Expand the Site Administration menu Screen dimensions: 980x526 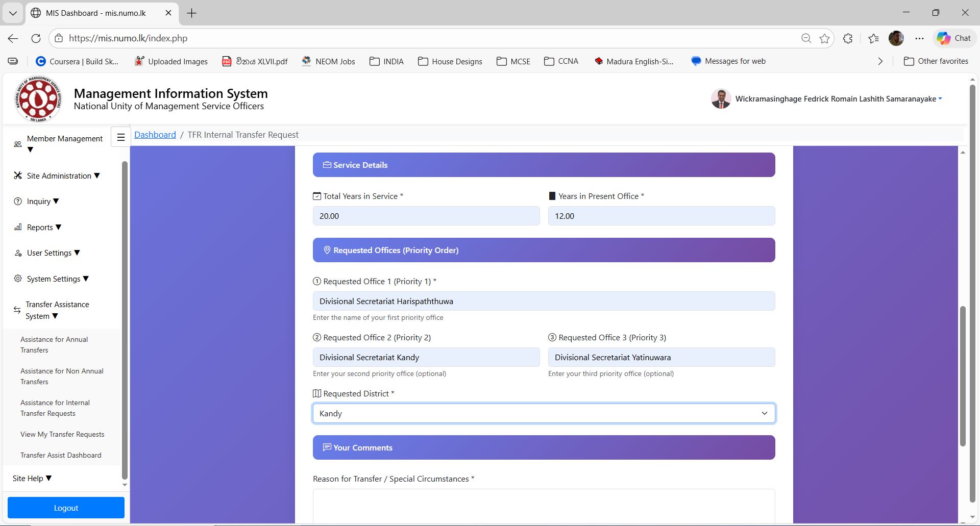click(x=63, y=176)
